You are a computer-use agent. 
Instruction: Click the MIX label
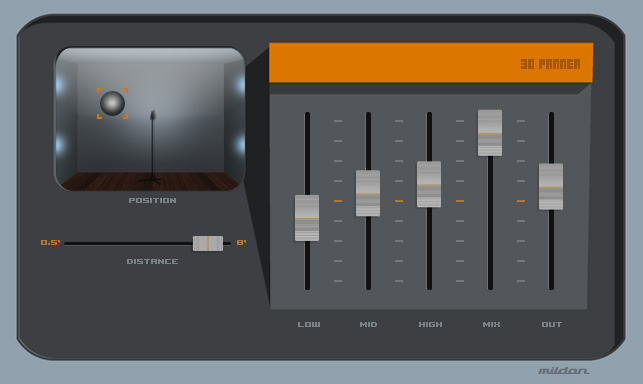point(491,325)
